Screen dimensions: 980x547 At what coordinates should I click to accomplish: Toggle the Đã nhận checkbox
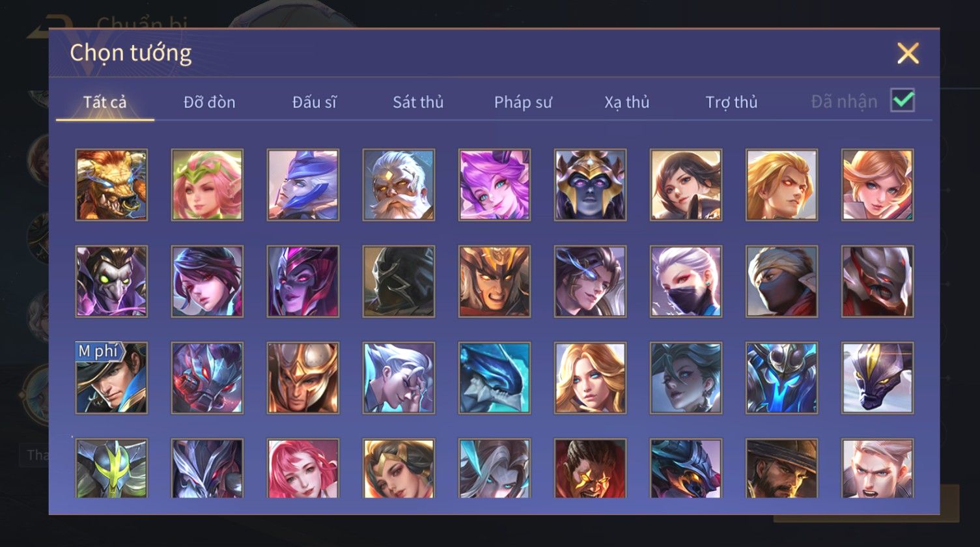(903, 101)
